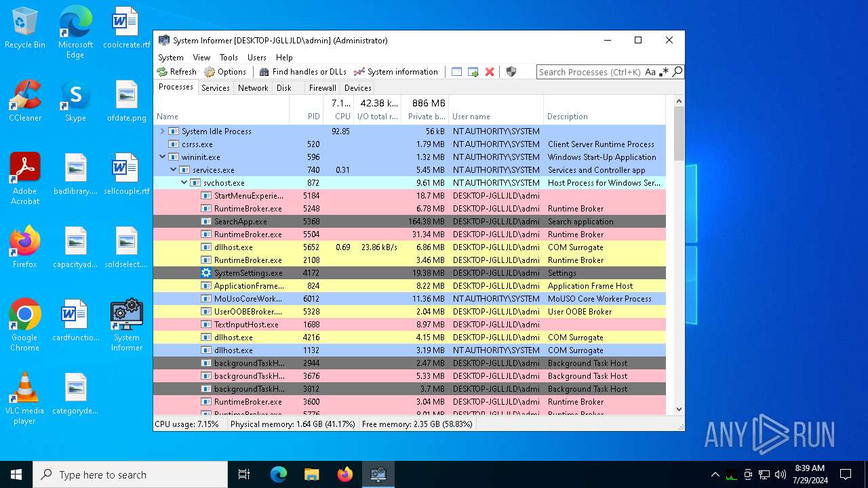Open the Options dialog from toolbar

point(225,72)
